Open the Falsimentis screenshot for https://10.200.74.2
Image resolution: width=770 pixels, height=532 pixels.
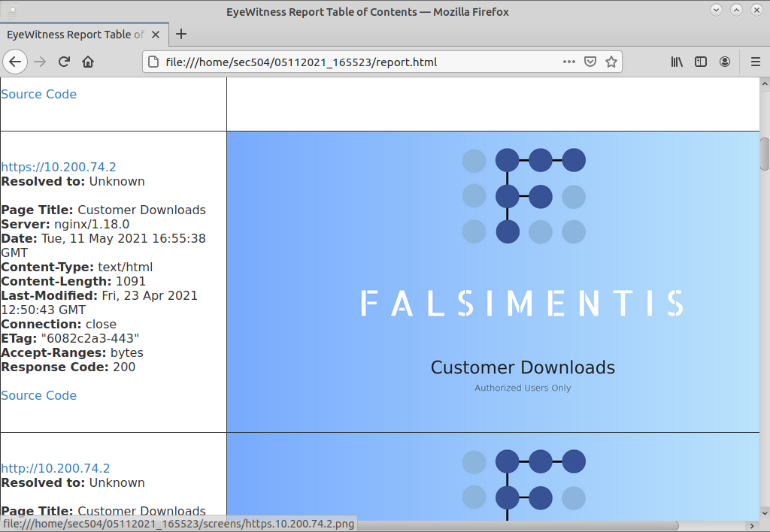pos(493,282)
